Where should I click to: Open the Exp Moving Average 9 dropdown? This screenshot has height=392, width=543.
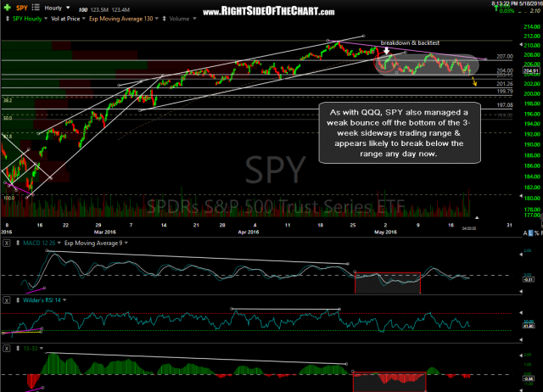pyautogui.click(x=126, y=244)
